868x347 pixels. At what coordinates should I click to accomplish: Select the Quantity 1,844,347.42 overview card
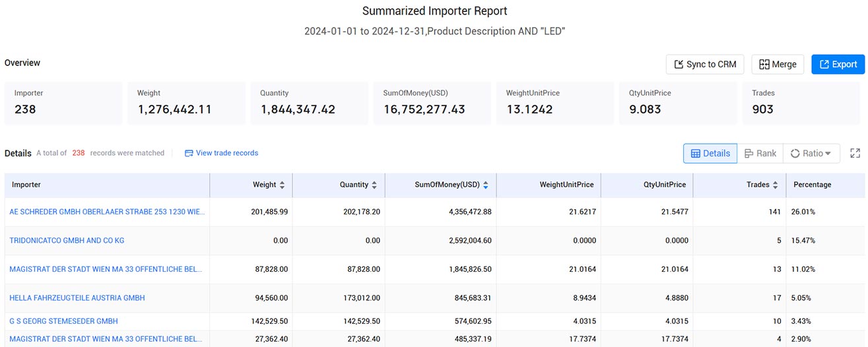[309, 103]
